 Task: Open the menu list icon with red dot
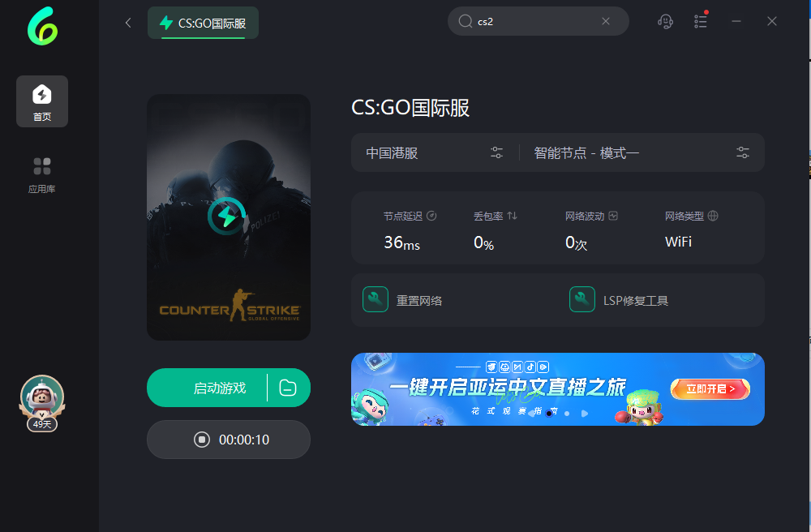point(701,21)
